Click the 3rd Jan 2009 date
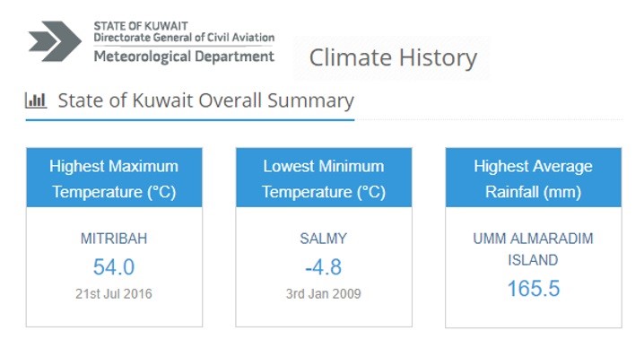 click(x=323, y=294)
